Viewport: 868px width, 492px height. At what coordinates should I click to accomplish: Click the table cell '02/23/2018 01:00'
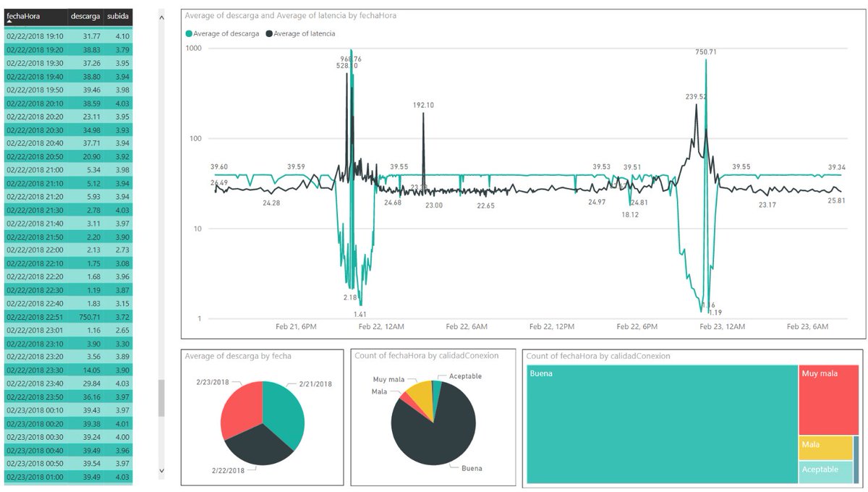[x=35, y=478]
